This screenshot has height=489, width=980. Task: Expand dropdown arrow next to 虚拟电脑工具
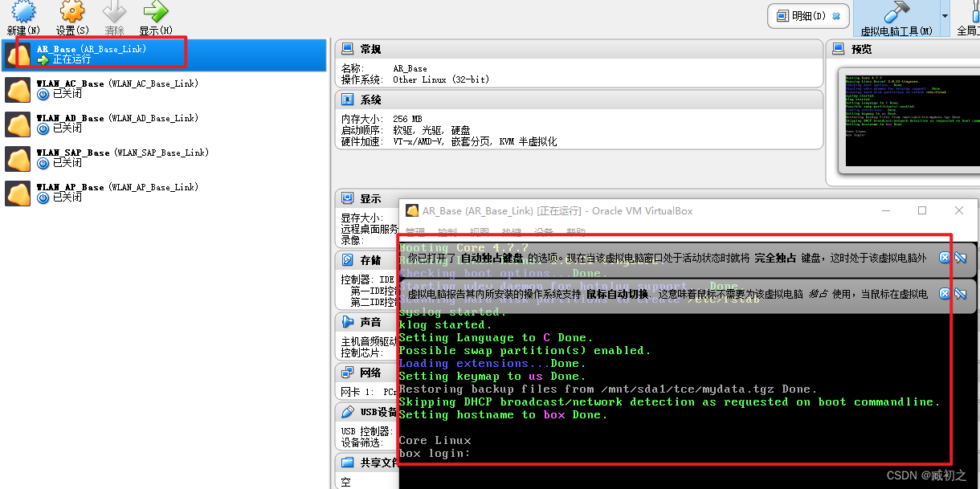[x=945, y=16]
